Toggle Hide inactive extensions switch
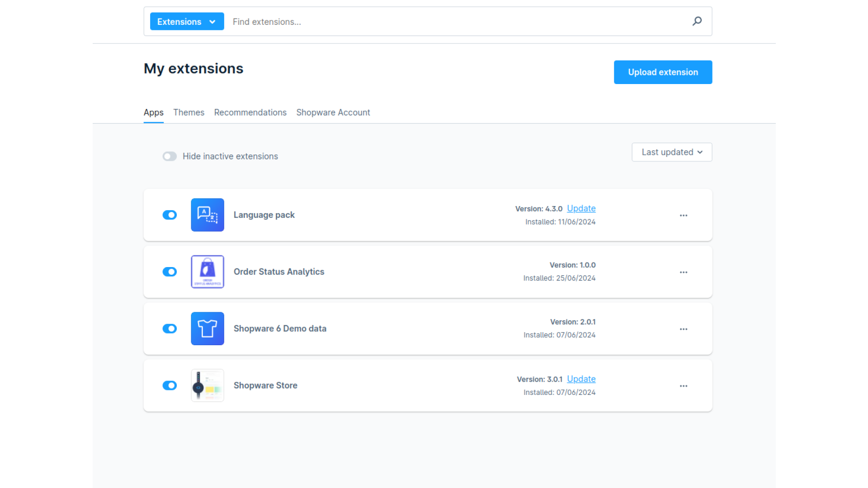The image size is (868, 488). (x=170, y=156)
